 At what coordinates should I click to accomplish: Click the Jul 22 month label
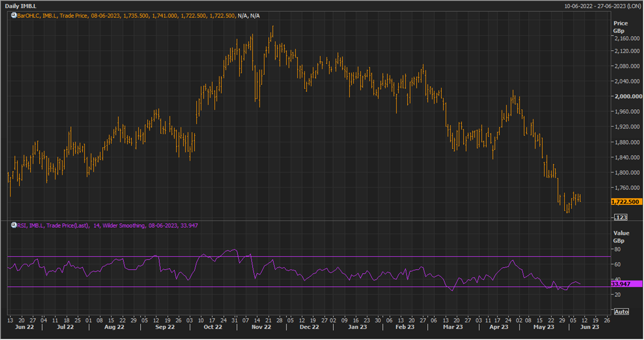coord(66,327)
